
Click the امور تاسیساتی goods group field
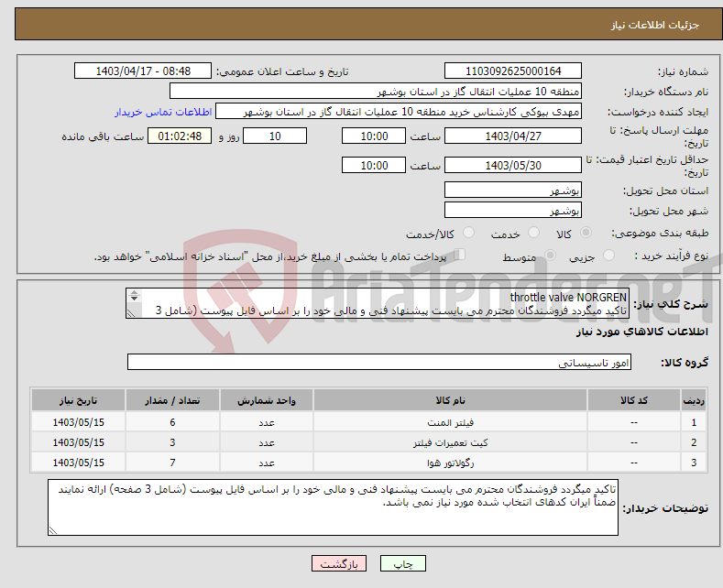(x=379, y=362)
